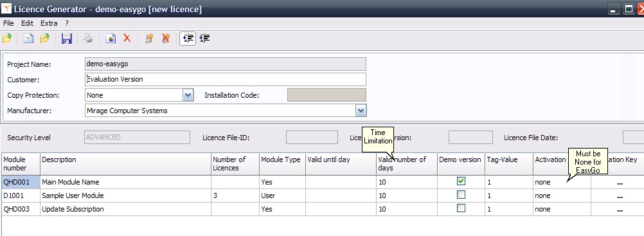644x236 pixels.
Task: Click the Mirage Computer Systems manufacturer value
Action: (127, 111)
